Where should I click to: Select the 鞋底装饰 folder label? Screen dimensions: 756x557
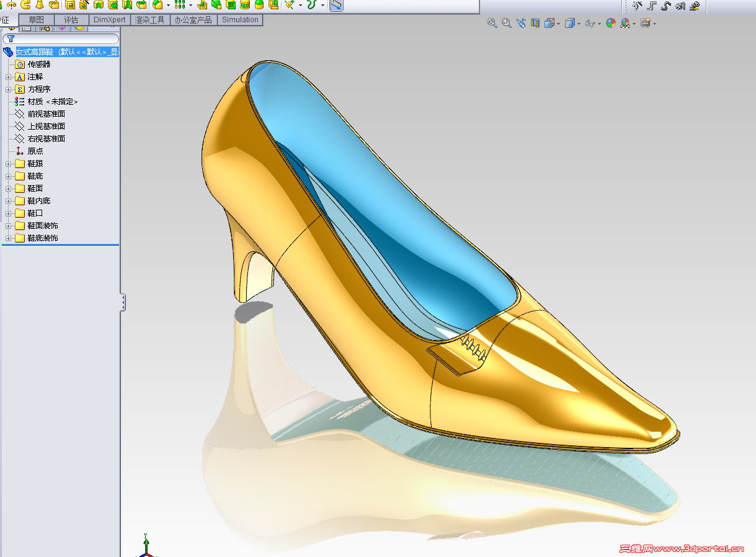coord(43,238)
